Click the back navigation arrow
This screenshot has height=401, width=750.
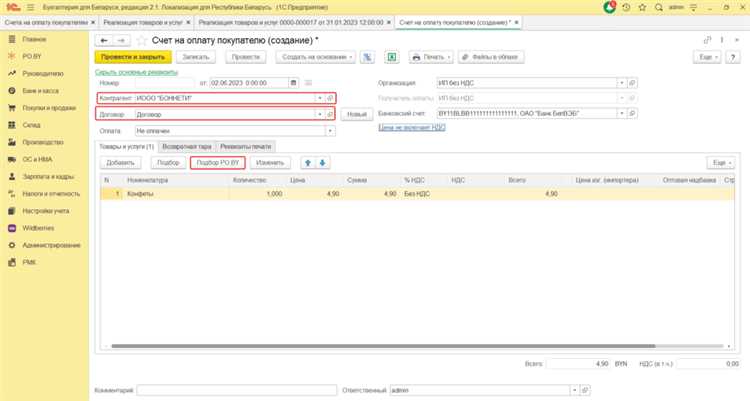click(x=102, y=39)
